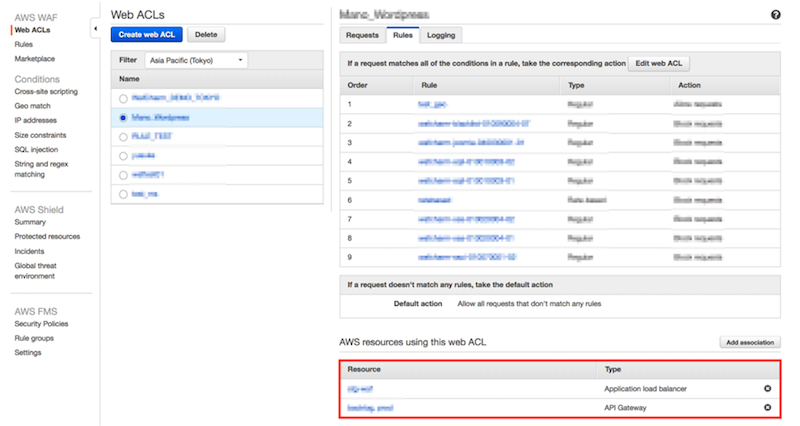Click the help question mark icon

pos(776,15)
